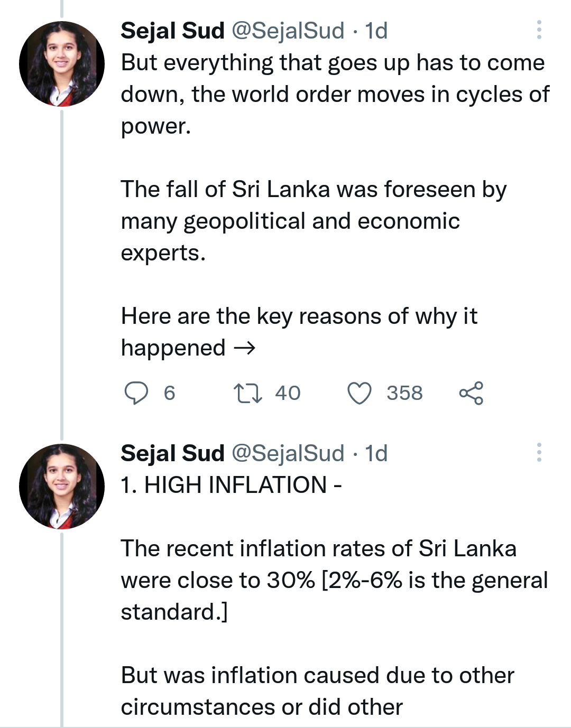Open Sejal Sud's avatar on second tweet

(62, 487)
